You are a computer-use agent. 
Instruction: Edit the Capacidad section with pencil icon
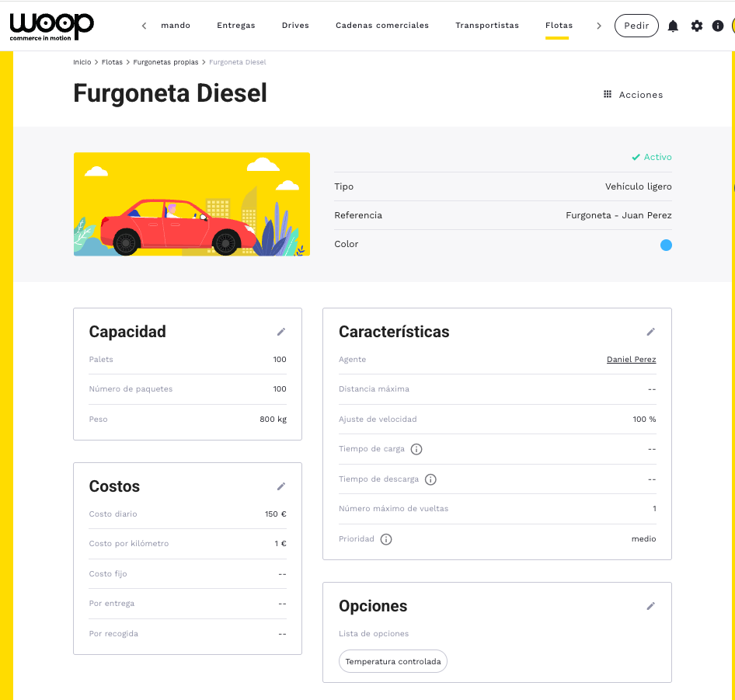pyautogui.click(x=281, y=332)
